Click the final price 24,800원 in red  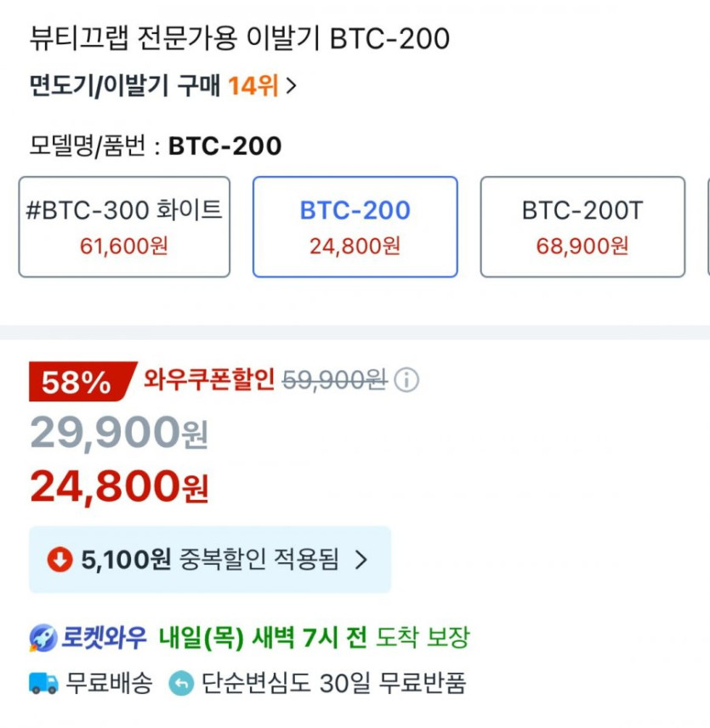click(x=119, y=486)
